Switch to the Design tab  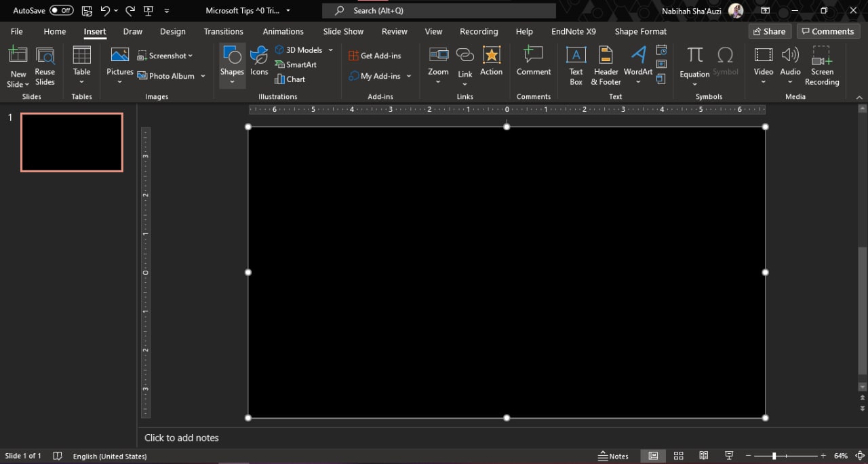173,31
